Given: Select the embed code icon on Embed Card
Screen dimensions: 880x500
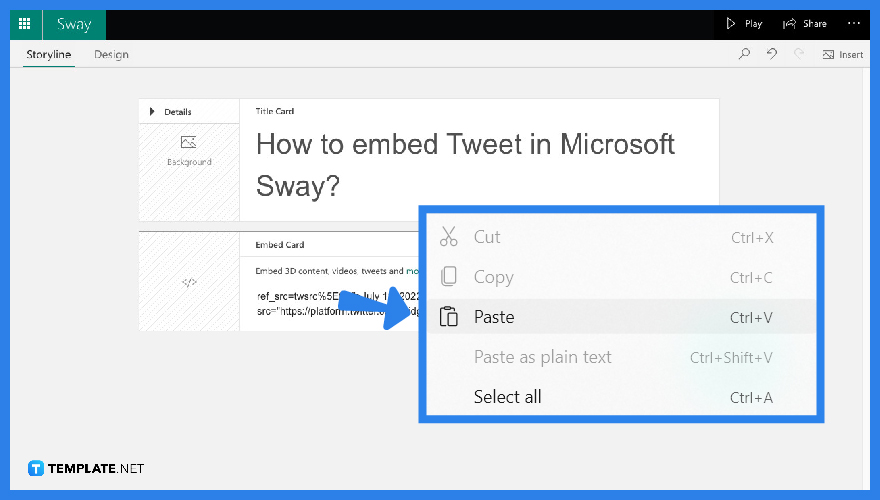Looking at the screenshot, I should tap(189, 282).
